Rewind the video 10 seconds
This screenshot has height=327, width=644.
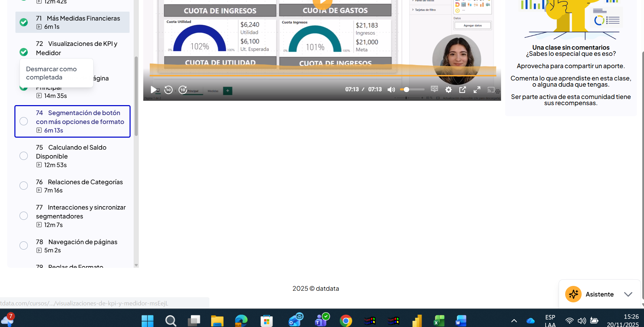click(x=168, y=90)
